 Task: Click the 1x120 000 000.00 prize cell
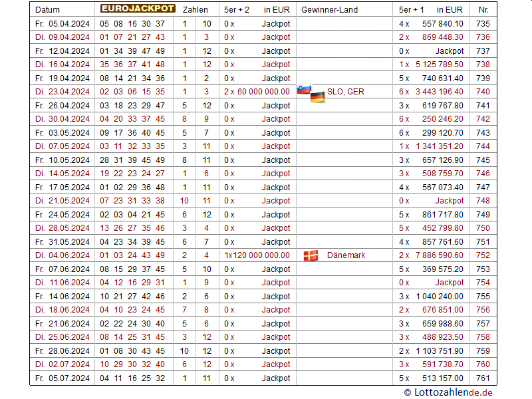tap(257, 255)
